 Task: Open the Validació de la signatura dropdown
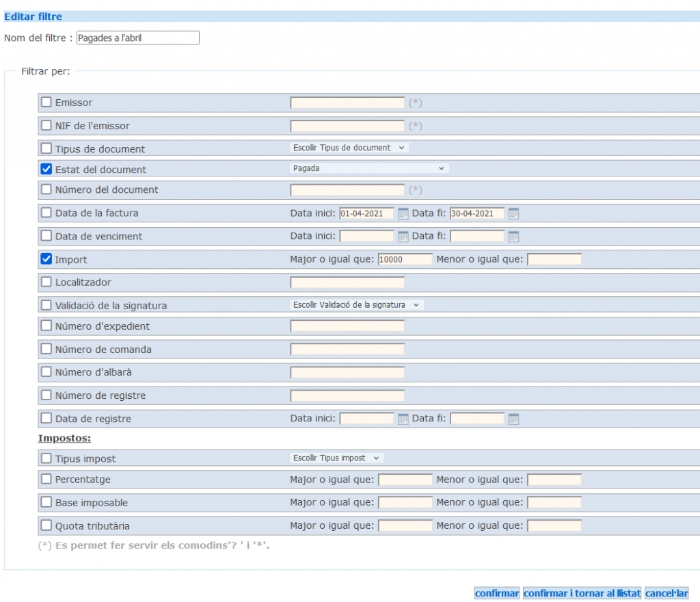357,305
